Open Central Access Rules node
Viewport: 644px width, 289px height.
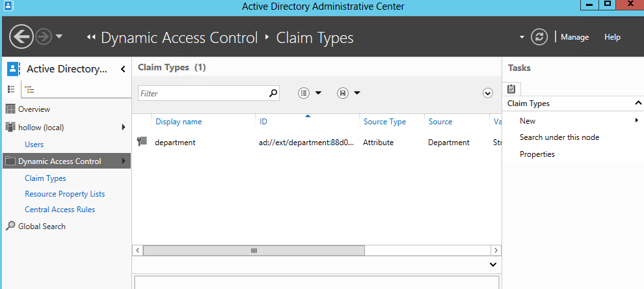[60, 210]
